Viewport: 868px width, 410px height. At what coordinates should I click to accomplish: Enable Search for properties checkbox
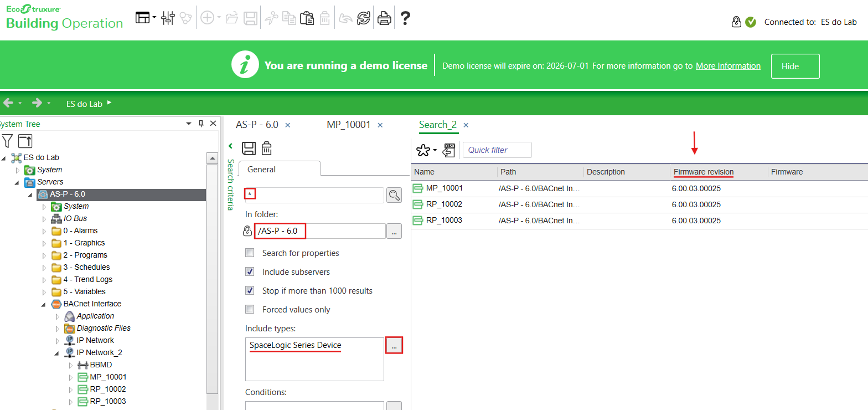[x=250, y=253]
